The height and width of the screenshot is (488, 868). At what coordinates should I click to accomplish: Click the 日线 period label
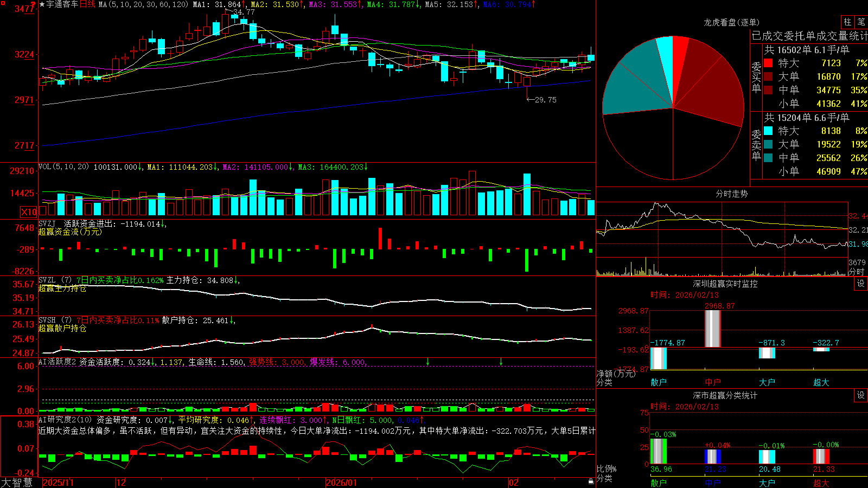pyautogui.click(x=87, y=4)
